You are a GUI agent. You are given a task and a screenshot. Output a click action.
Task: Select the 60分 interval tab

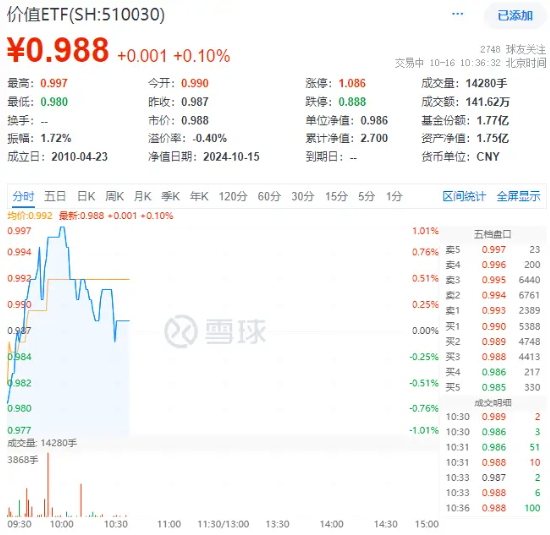pyautogui.click(x=269, y=196)
